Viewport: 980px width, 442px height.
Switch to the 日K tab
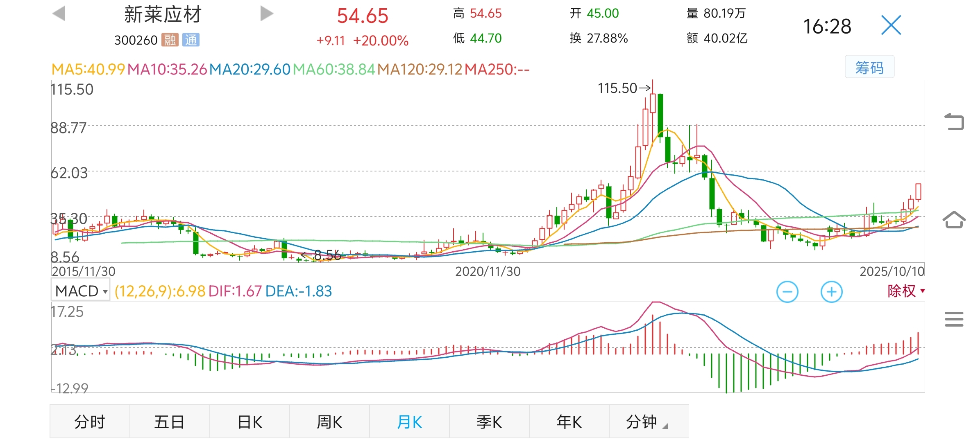250,422
